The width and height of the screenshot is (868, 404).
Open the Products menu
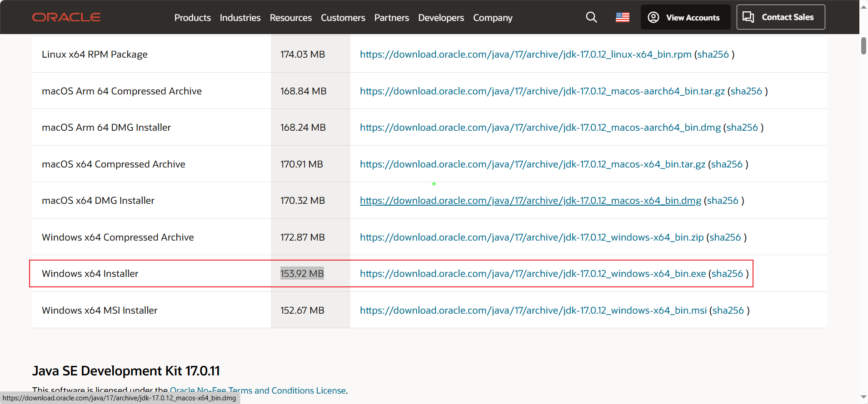tap(192, 18)
